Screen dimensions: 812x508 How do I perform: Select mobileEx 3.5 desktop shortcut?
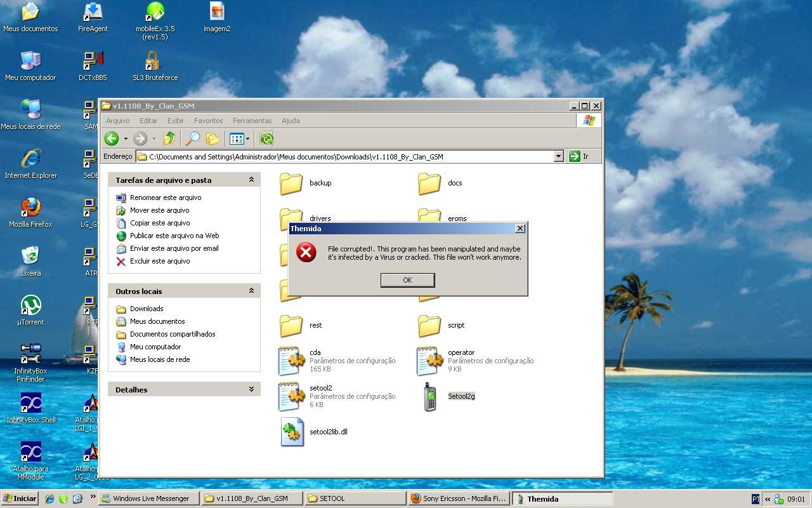click(155, 21)
